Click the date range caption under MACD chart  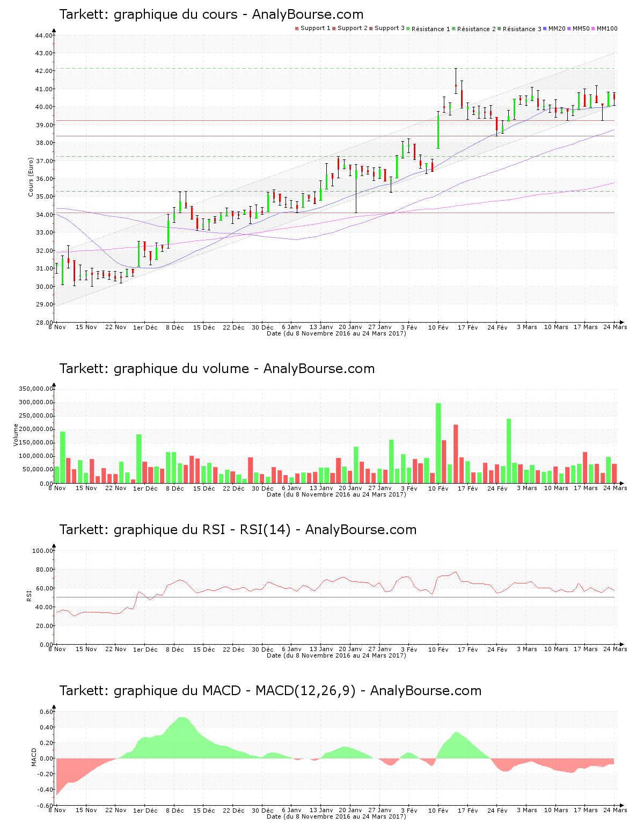pos(336,816)
